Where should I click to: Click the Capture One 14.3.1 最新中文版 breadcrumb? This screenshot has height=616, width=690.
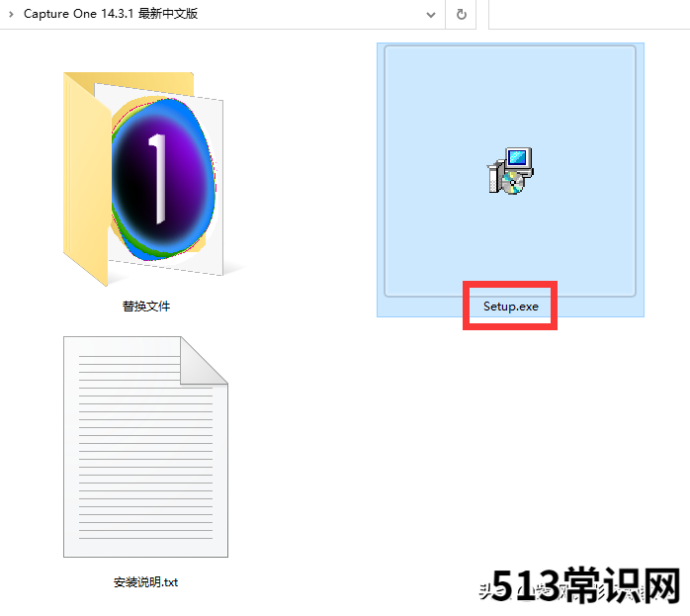111,14
